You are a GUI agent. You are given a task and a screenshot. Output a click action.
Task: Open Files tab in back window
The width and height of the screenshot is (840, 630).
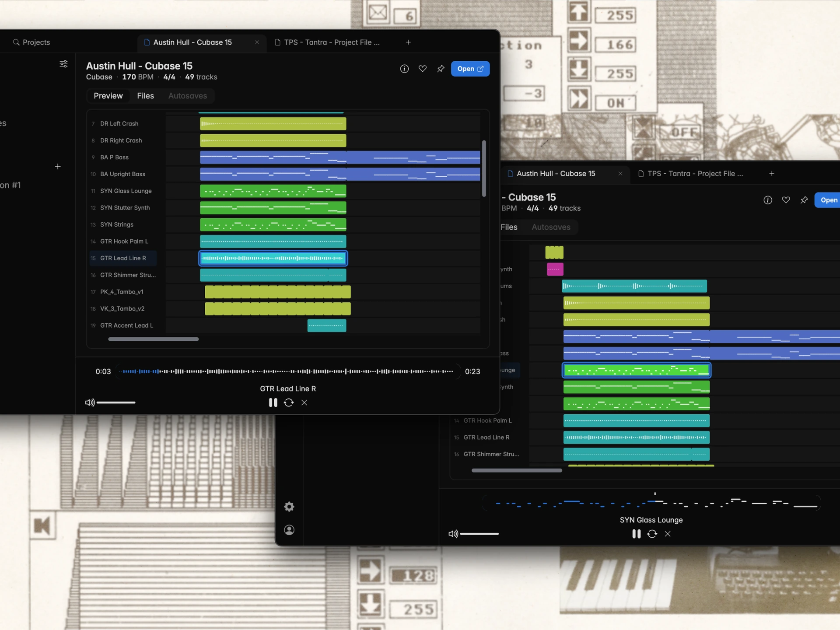509,227
